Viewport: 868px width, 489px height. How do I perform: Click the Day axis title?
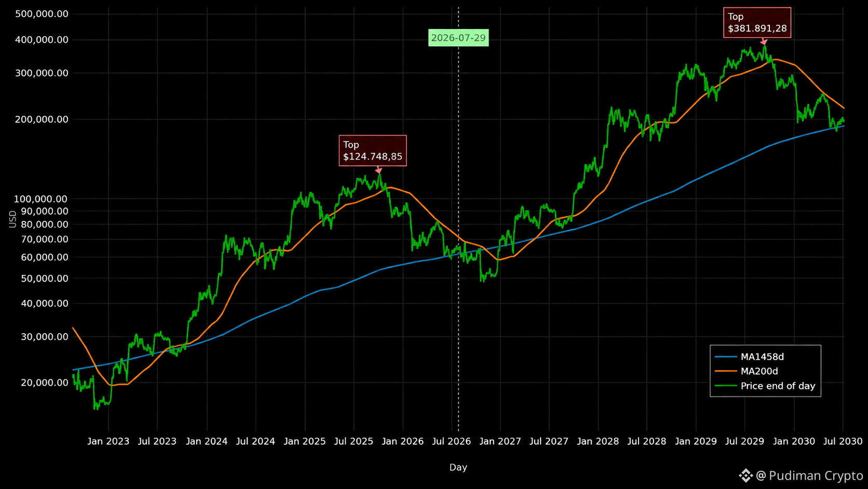pyautogui.click(x=458, y=467)
